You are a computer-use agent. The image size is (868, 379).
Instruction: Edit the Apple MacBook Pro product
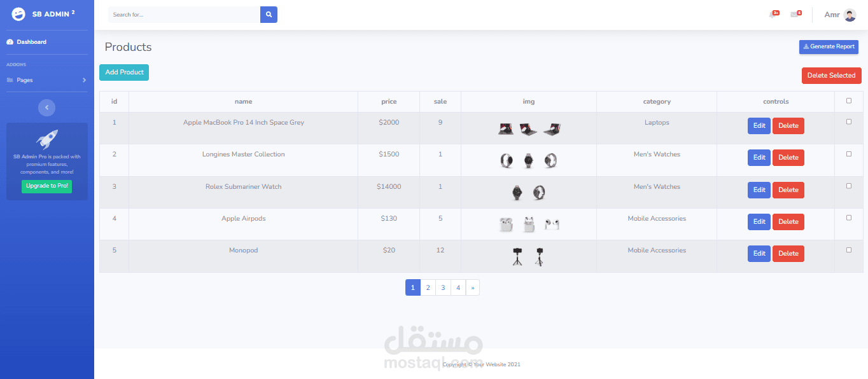759,126
